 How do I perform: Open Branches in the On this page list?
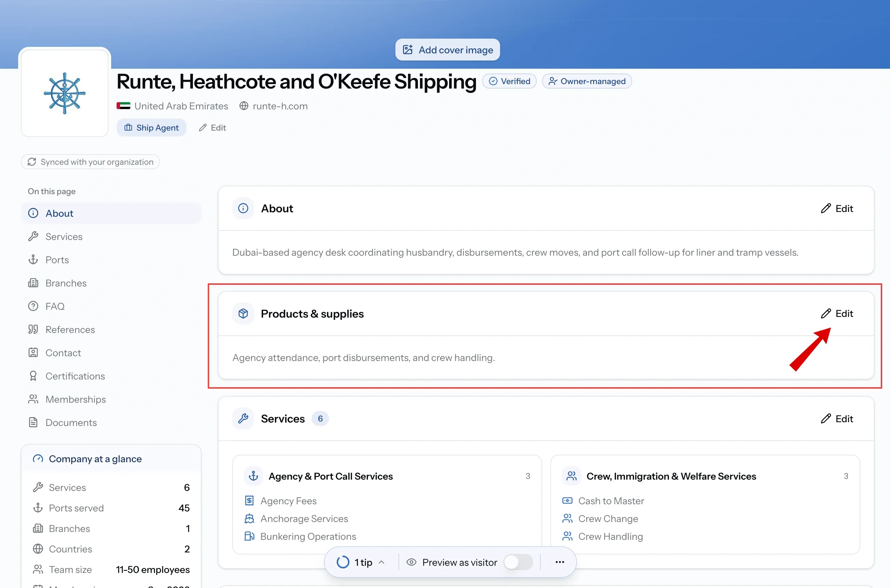(x=112, y=283)
